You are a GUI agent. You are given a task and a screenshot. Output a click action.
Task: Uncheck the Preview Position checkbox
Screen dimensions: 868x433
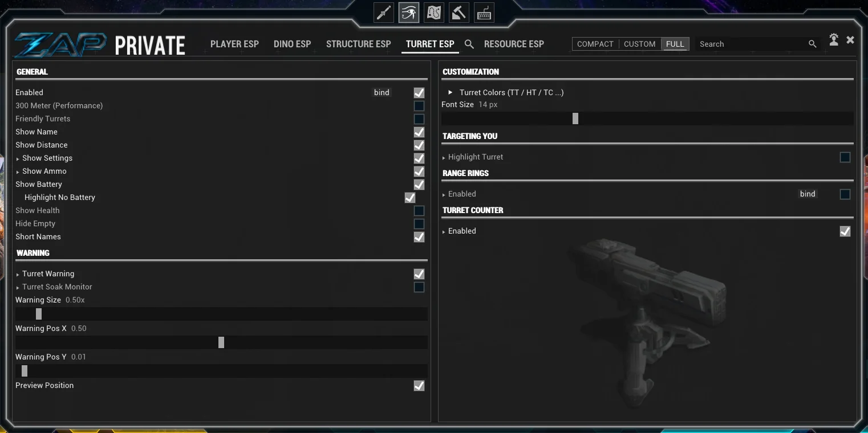pyautogui.click(x=419, y=385)
